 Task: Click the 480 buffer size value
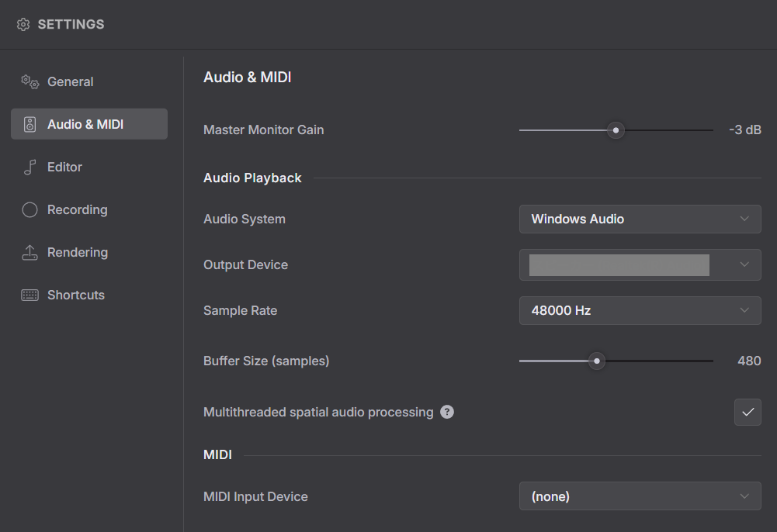[749, 361]
